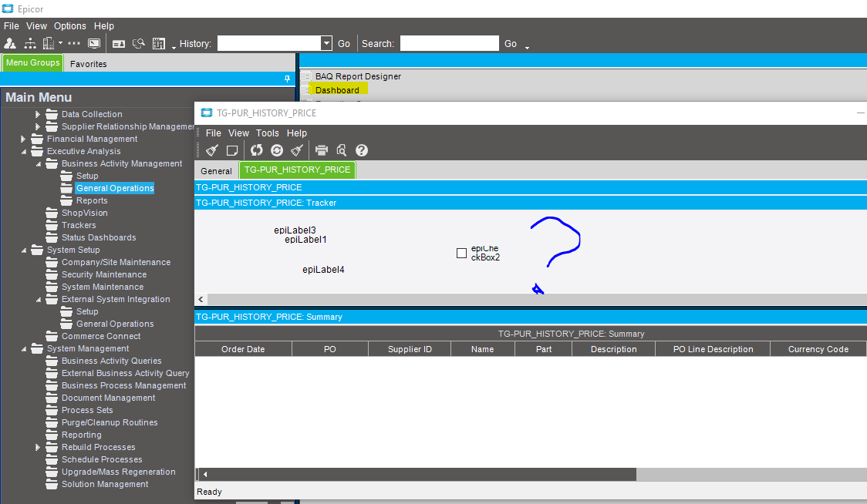Click the three-dots icon in main toolbar

pos(74,43)
